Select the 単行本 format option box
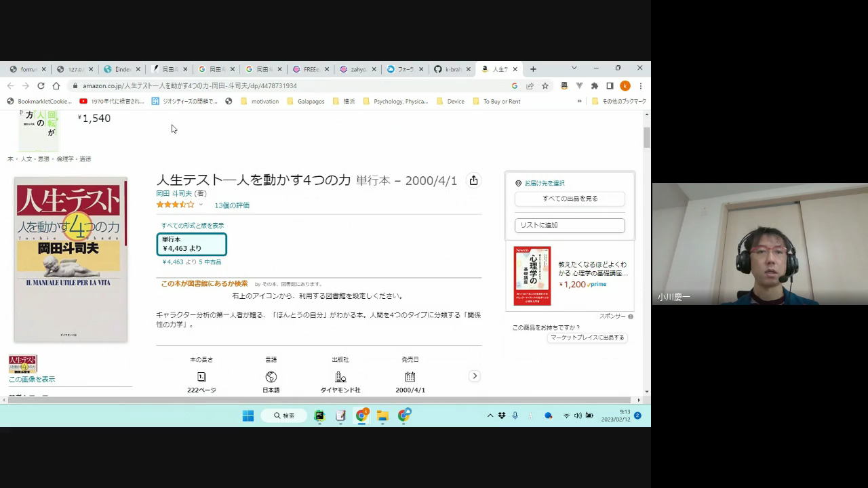 [x=191, y=244]
